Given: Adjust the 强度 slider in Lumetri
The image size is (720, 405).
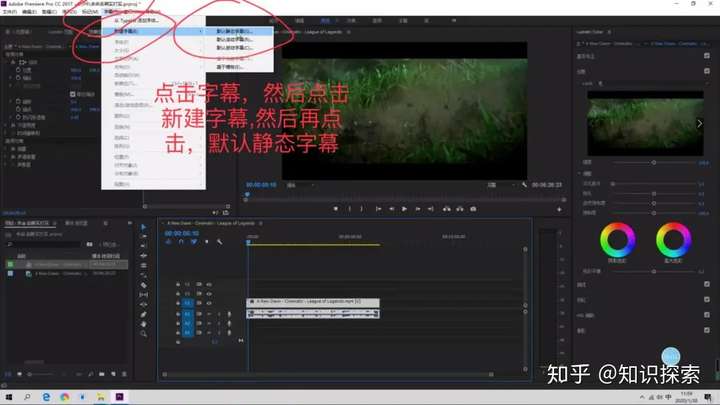Looking at the screenshot, I should click(x=654, y=163).
